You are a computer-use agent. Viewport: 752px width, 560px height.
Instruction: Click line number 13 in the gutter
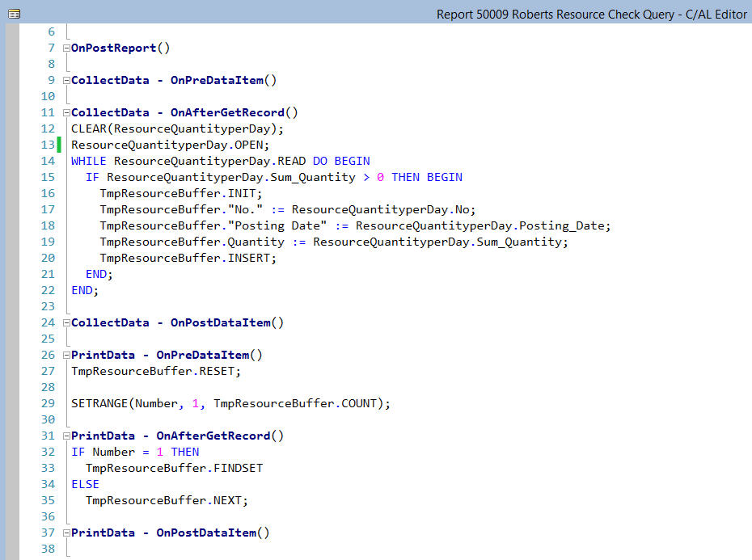[x=48, y=145]
